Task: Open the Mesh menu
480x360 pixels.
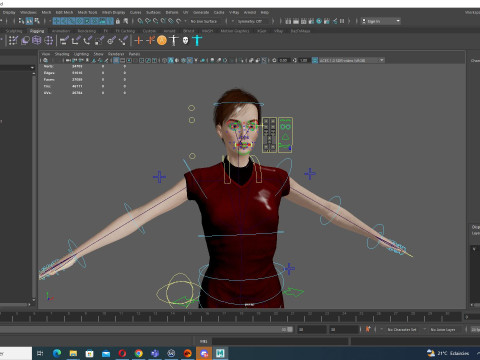Action: click(46, 12)
